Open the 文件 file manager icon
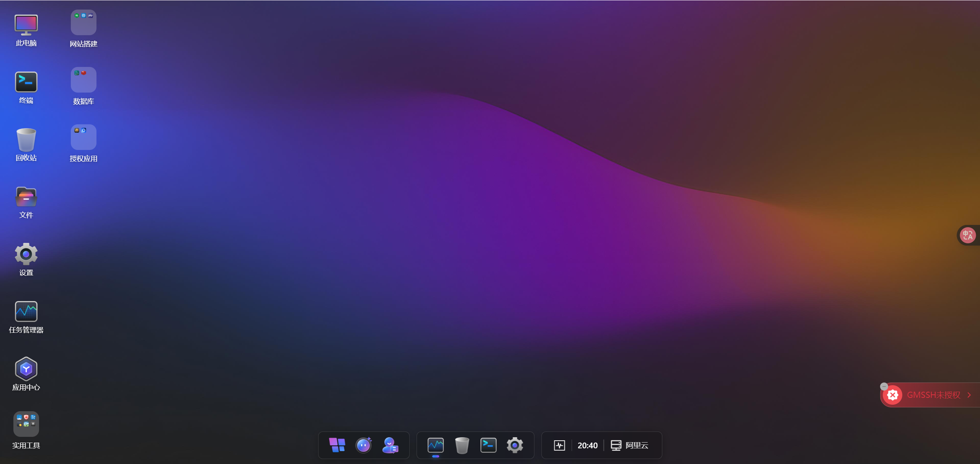 (x=26, y=197)
